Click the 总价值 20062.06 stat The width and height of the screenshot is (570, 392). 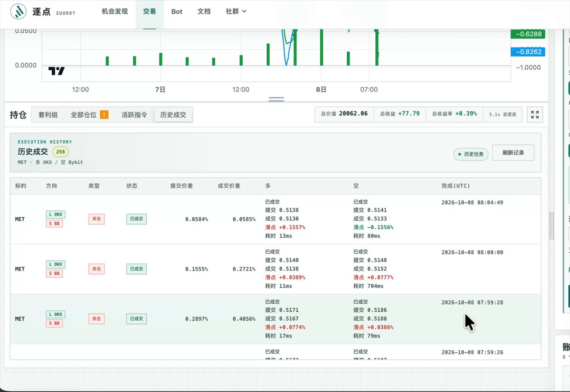tap(344, 114)
